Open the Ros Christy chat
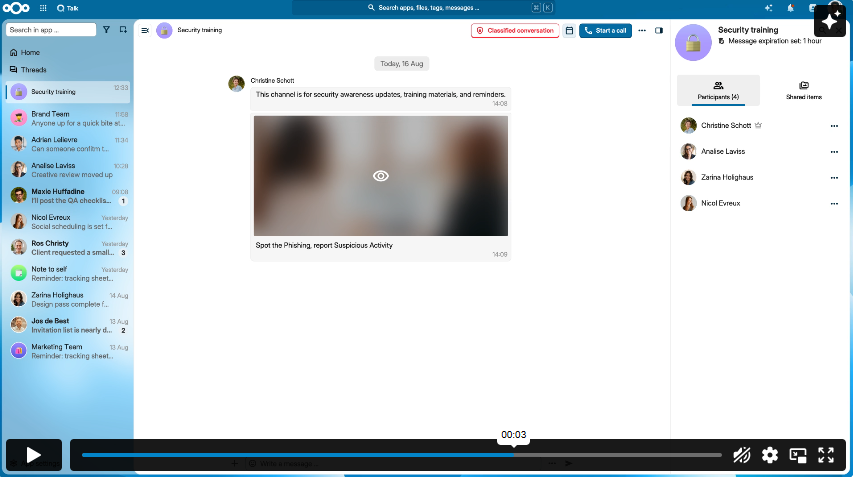This screenshot has width=853, height=477. (x=68, y=247)
